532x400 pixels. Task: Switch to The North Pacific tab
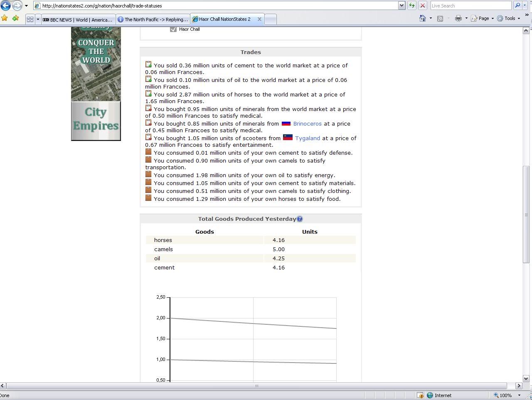coord(153,20)
